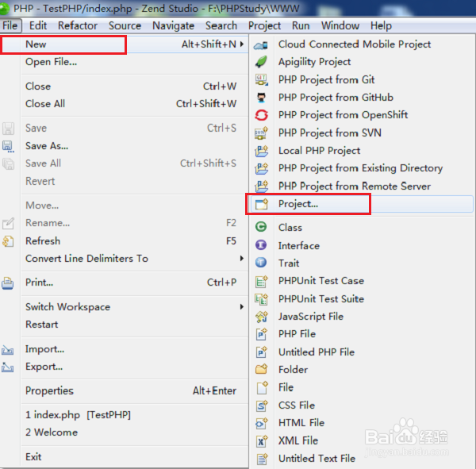Open recent file 1 index.php [TestPHP]

pyautogui.click(x=135, y=415)
